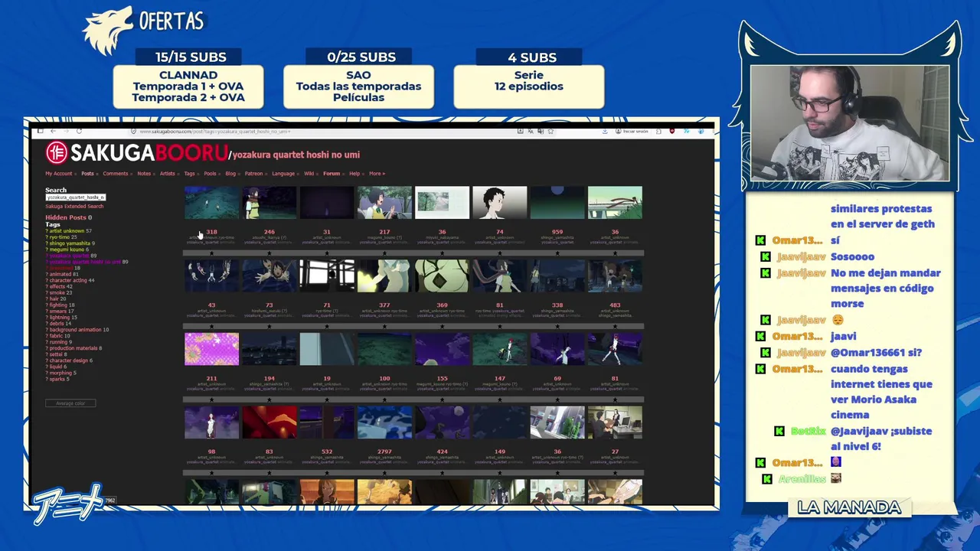Click the Hidden Posts 0 label

68,217
